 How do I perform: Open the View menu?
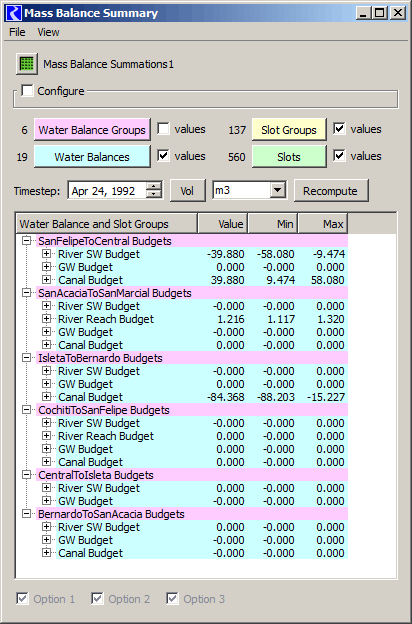click(x=48, y=32)
